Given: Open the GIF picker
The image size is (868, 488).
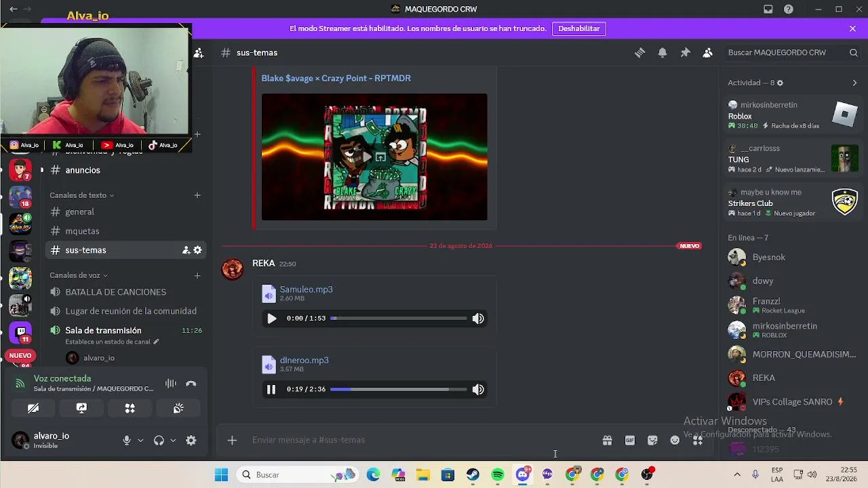Looking at the screenshot, I should point(630,441).
